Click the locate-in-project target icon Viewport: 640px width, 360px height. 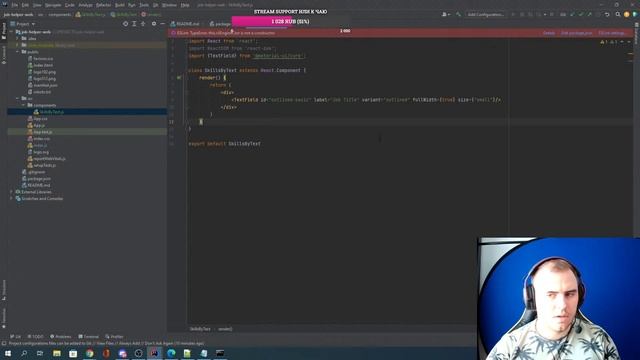click(x=125, y=24)
